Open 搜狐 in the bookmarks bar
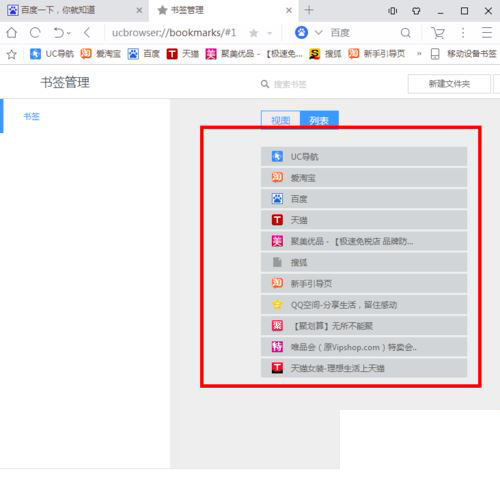This screenshot has width=500, height=484. pyautogui.click(x=325, y=54)
